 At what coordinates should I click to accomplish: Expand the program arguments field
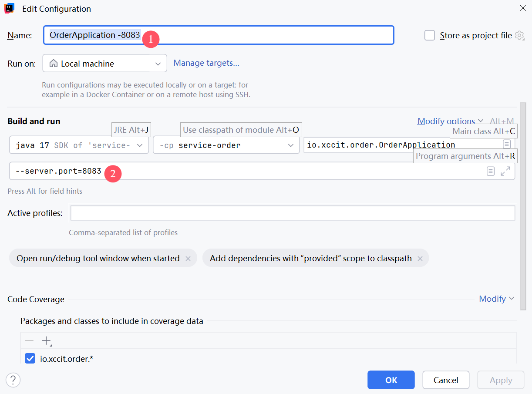pyautogui.click(x=505, y=171)
